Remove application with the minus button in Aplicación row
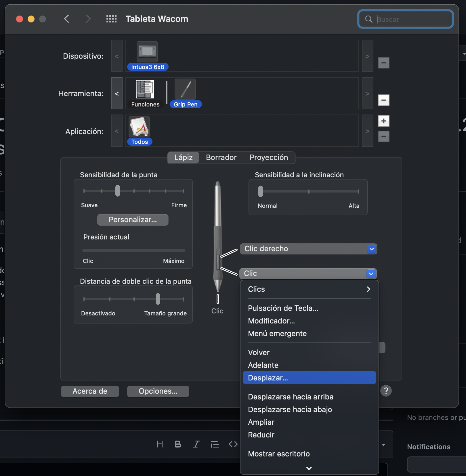 pyautogui.click(x=383, y=136)
